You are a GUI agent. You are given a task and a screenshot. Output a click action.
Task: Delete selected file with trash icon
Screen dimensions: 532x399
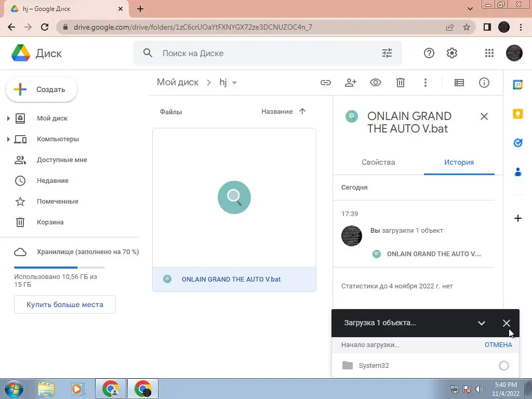coord(401,83)
